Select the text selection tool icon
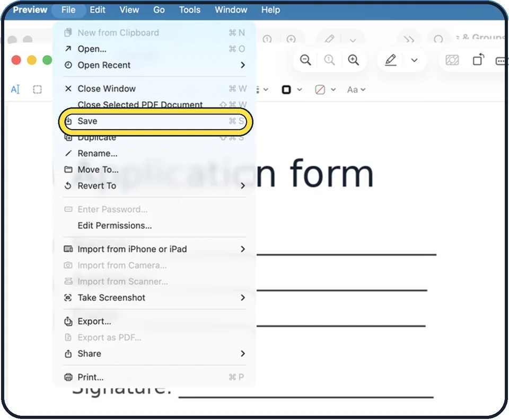This screenshot has height=420, width=509. (x=15, y=89)
